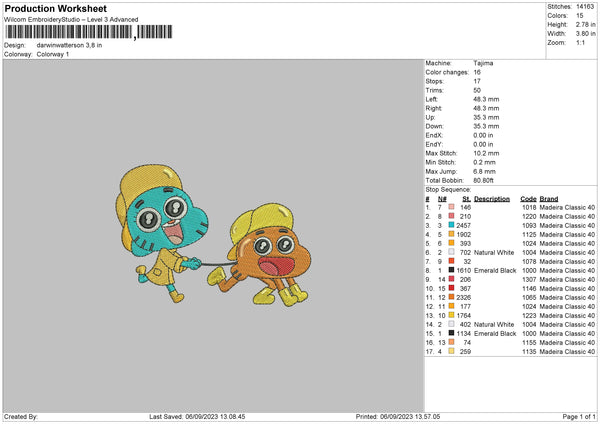Click 'Natural White' in stop row 14
The image size is (600, 424).
(494, 324)
